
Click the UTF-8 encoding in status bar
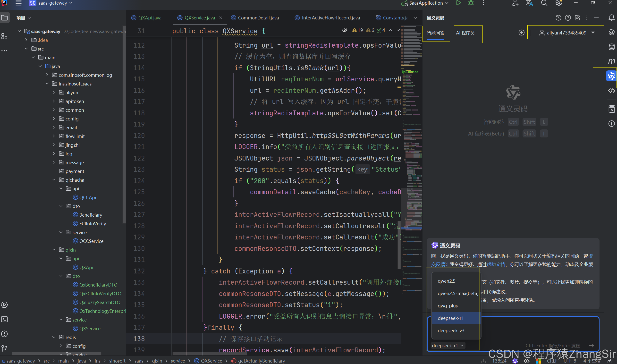pos(570,361)
